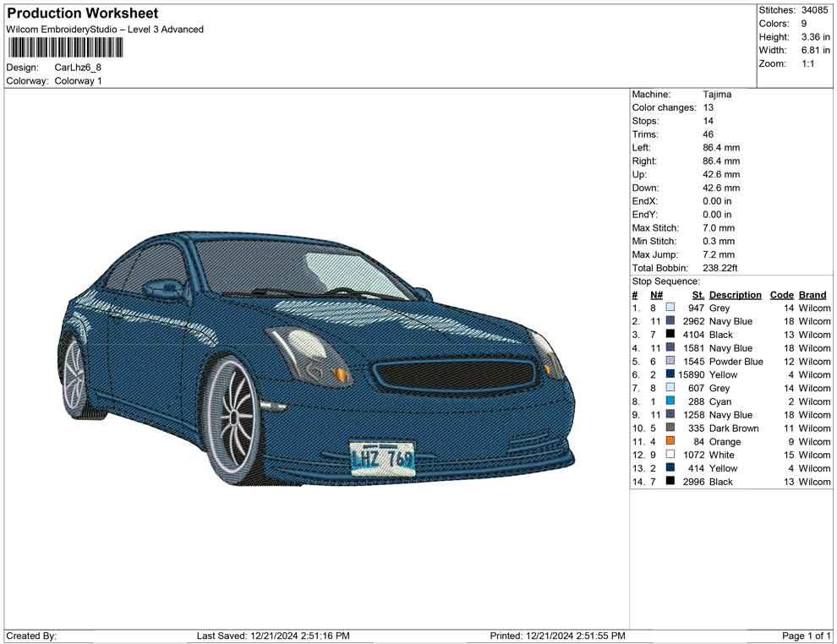Click the Description column header
Image resolution: width=837 pixels, height=644 pixels.
pyautogui.click(x=735, y=295)
